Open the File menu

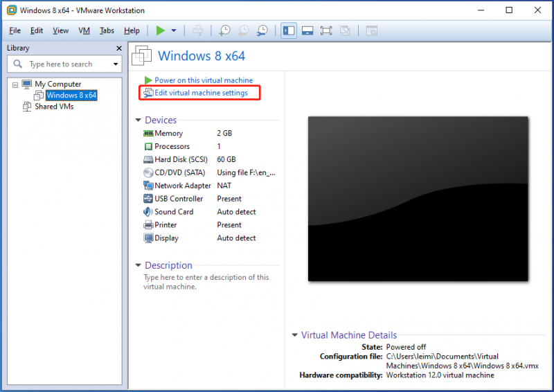(x=15, y=30)
